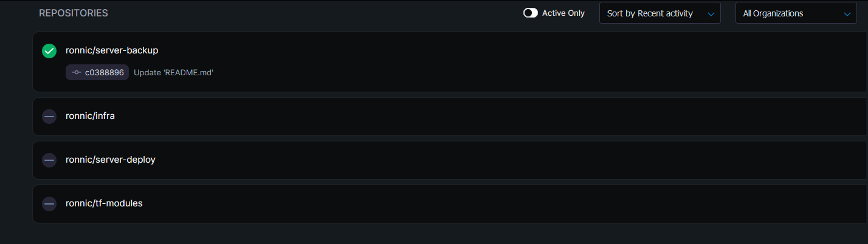Click the idle status icon beside ronnic/infra
868x244 pixels.
[x=49, y=117]
